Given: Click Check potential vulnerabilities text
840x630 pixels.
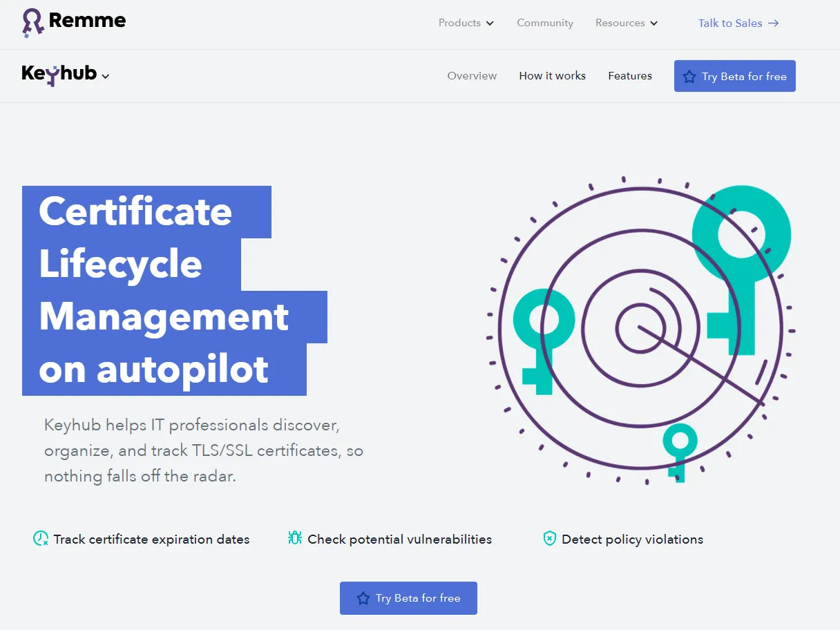Looking at the screenshot, I should click(x=400, y=540).
